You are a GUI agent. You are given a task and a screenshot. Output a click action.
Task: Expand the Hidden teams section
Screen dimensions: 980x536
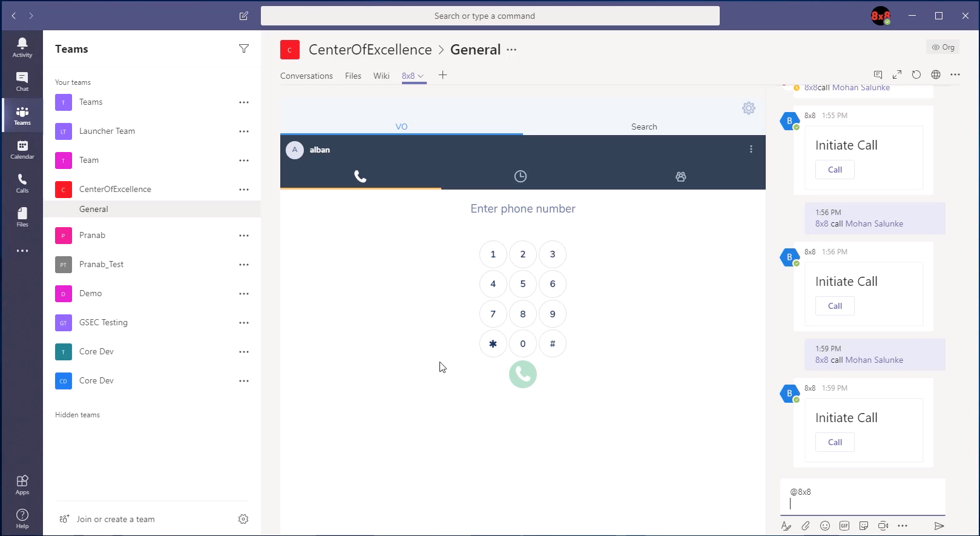point(77,415)
